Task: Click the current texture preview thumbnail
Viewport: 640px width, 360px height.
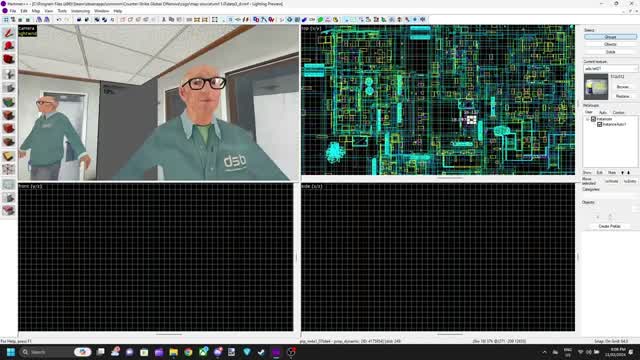Action: (x=596, y=87)
